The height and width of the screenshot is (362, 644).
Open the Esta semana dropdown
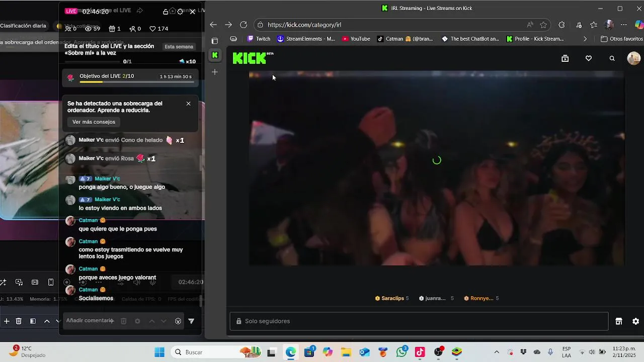pos(179,47)
